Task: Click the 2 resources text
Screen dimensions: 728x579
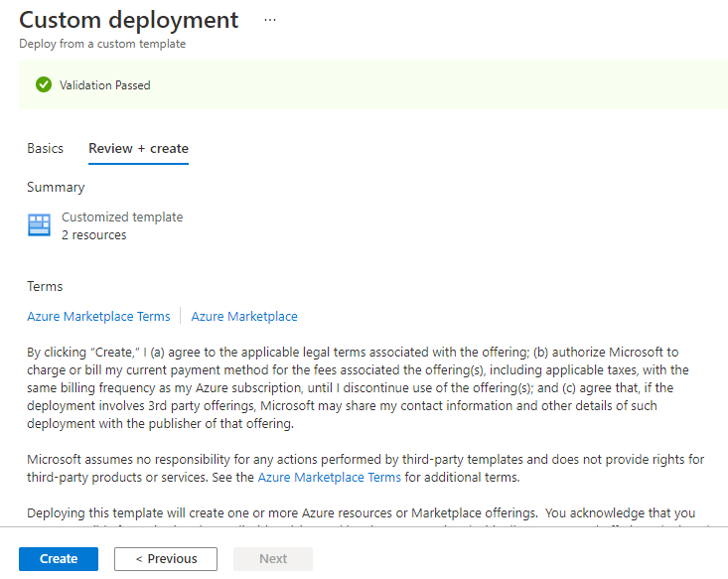Action: (93, 235)
